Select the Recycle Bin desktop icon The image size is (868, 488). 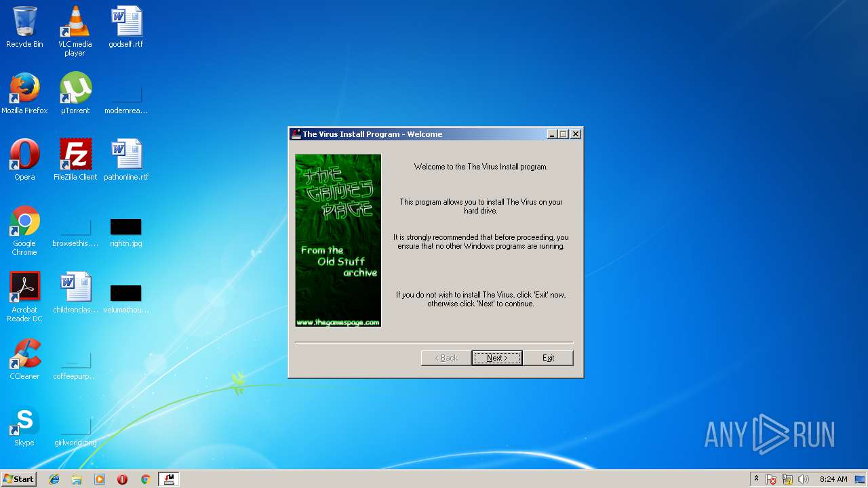[24, 27]
